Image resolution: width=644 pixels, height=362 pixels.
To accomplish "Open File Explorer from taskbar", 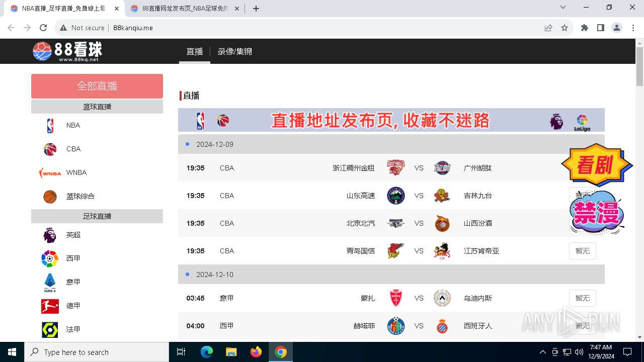I will click(x=231, y=352).
